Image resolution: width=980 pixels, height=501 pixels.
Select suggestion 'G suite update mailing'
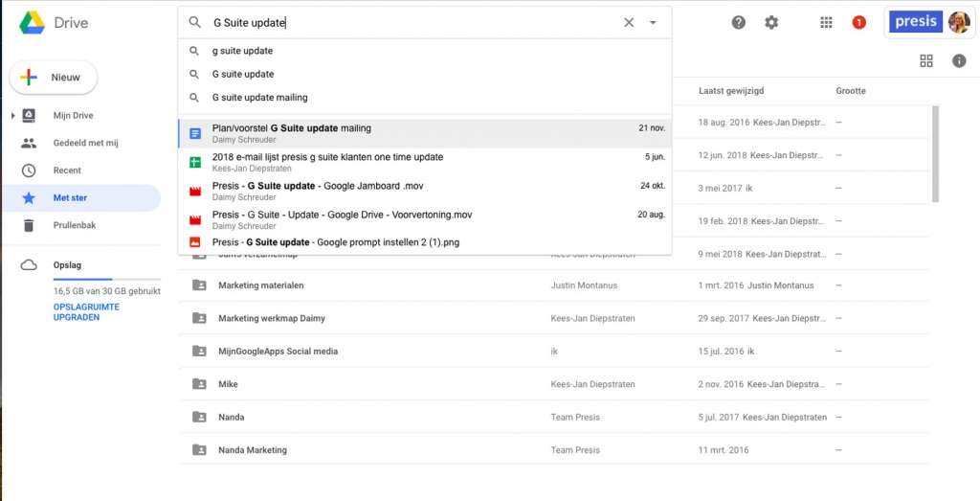[x=425, y=98]
